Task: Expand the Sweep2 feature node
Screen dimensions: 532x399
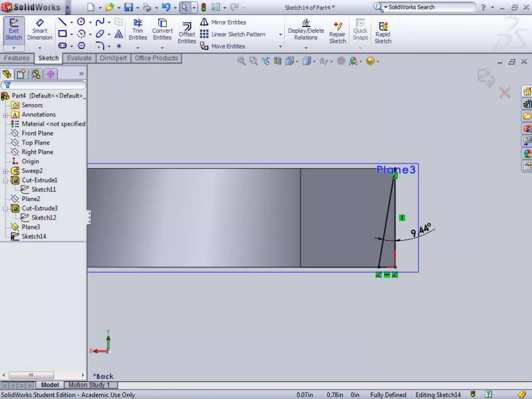Action: 5,171
